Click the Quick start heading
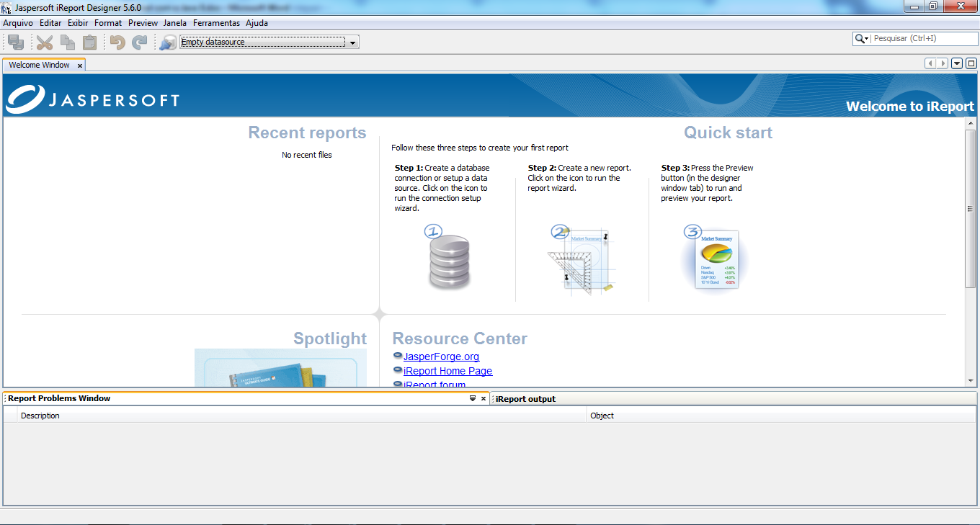The image size is (980, 525). pos(728,133)
